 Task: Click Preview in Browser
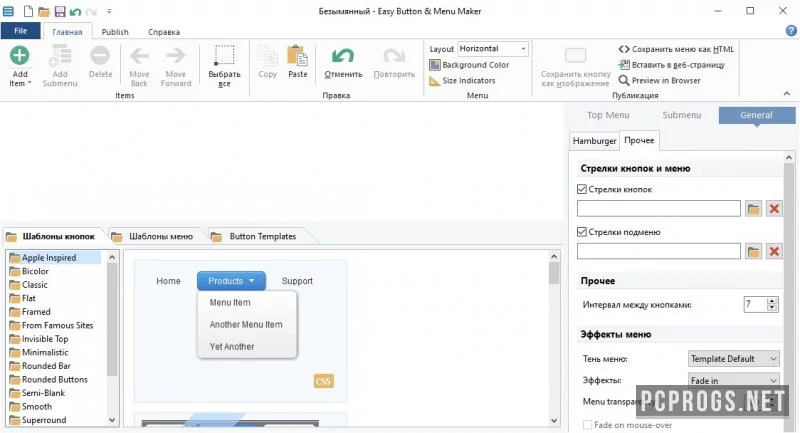[659, 81]
